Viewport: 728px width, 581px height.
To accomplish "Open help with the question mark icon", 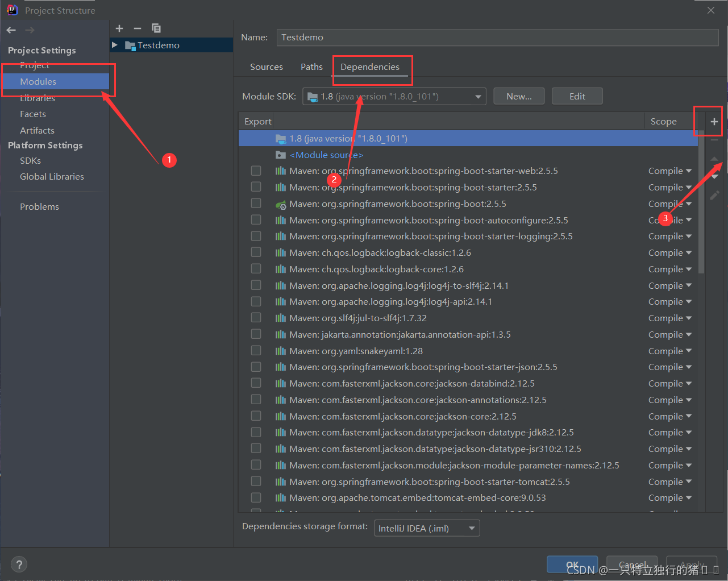I will tap(19, 565).
